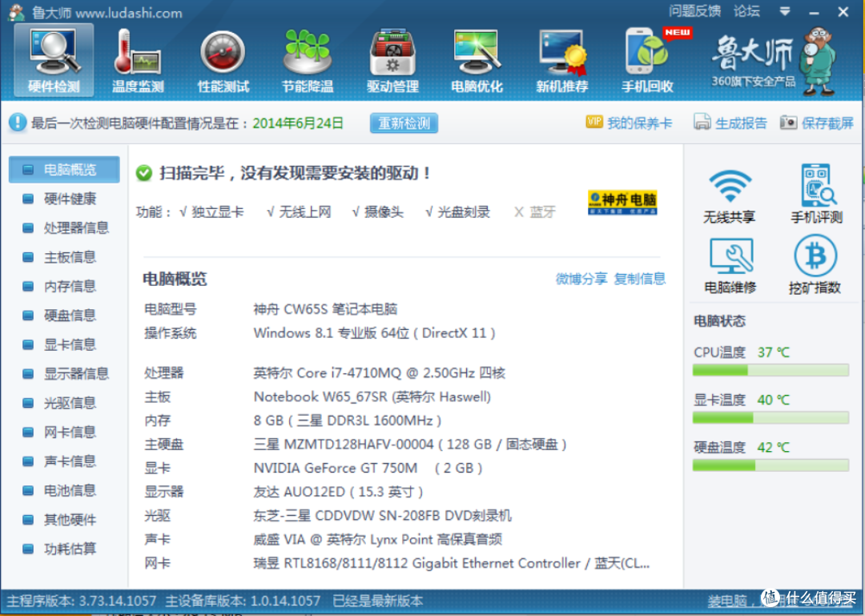Open the 硬件检测 hardware detection tool
Viewport: 865px width, 616px height.
pos(54,60)
